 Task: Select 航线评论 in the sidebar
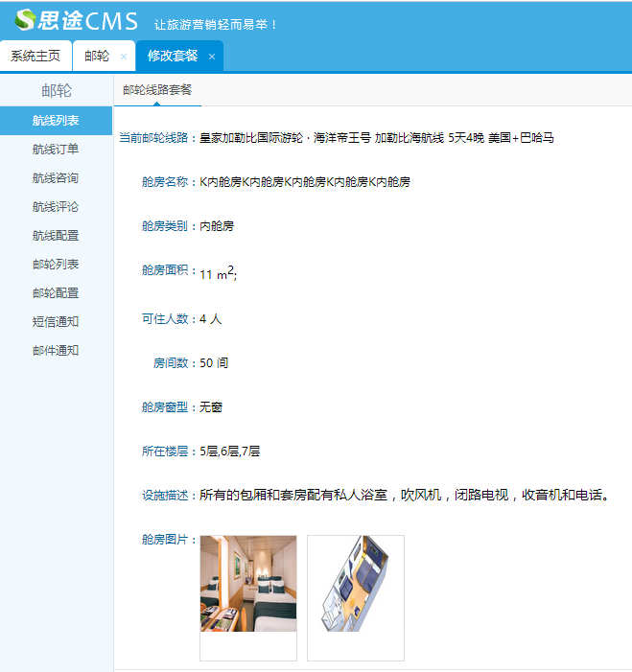[56, 207]
